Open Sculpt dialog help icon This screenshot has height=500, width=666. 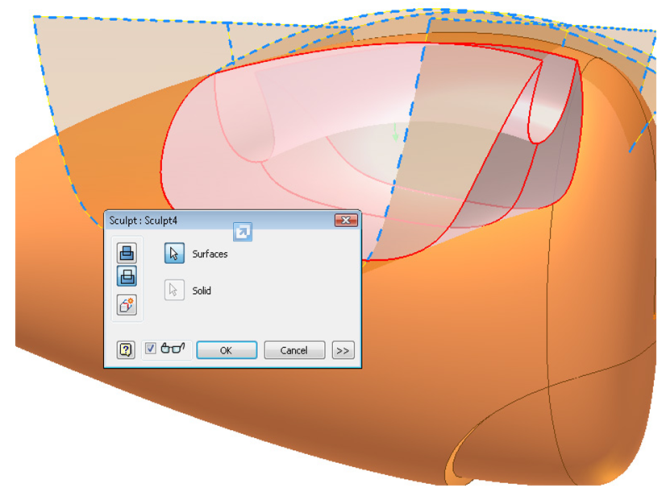coord(126,350)
